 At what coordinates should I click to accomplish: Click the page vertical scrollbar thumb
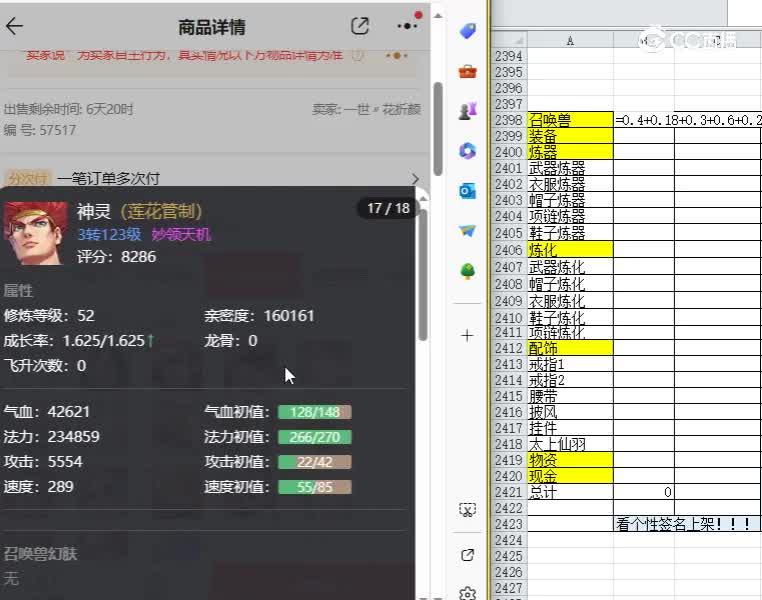tap(438, 129)
